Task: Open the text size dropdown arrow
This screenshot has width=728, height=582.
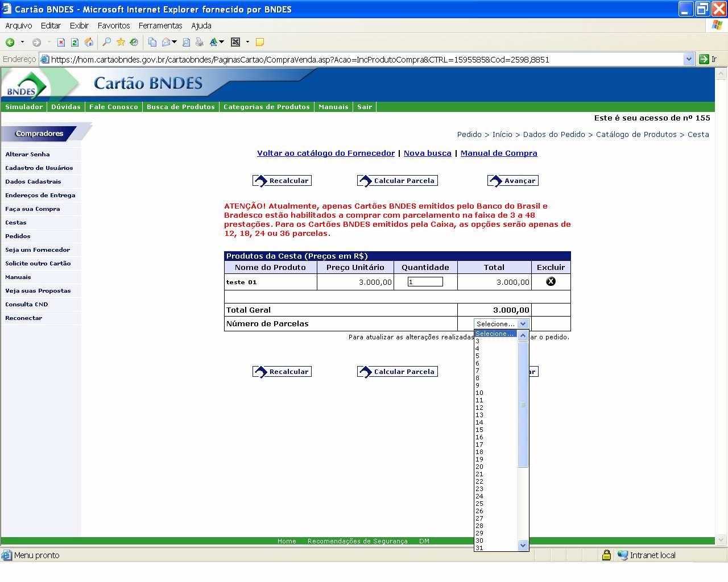Action: click(x=221, y=42)
